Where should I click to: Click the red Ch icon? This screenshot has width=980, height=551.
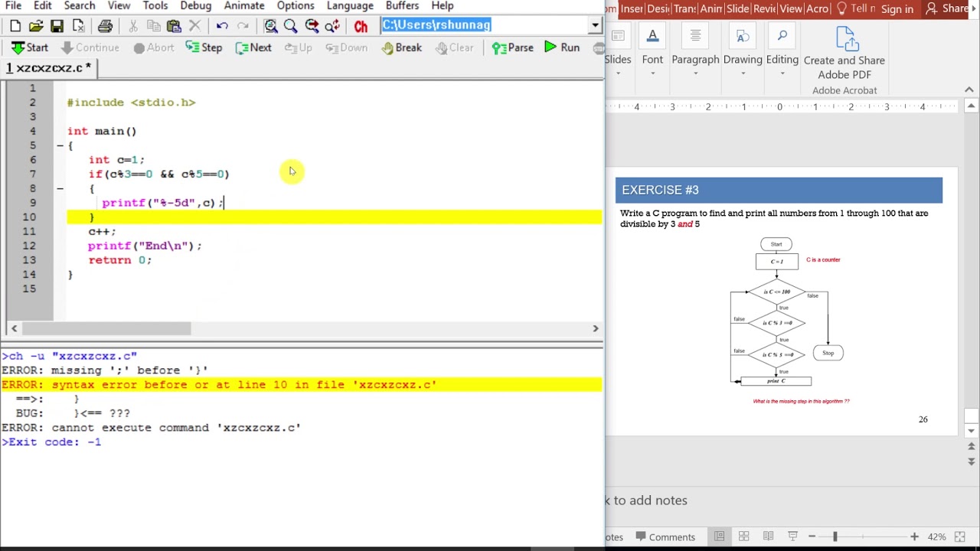click(361, 26)
